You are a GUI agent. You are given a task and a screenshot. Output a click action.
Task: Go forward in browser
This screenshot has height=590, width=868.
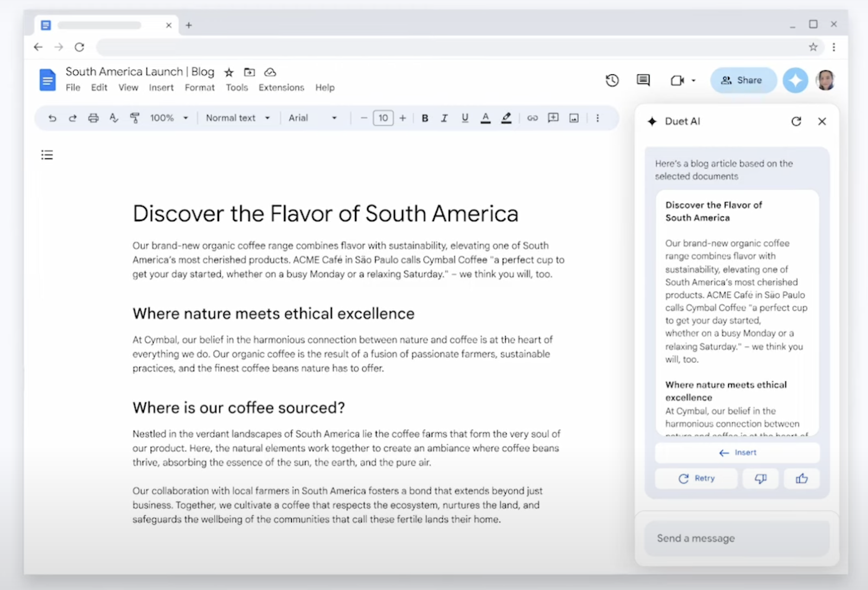point(59,47)
